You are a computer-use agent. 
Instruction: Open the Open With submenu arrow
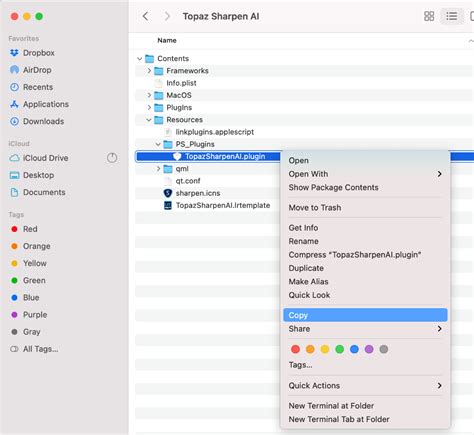click(440, 174)
